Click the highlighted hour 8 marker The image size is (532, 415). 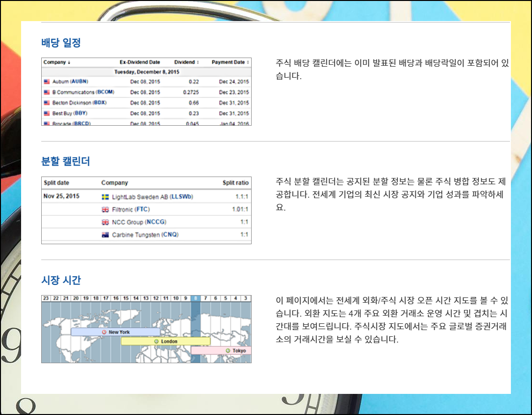point(196,298)
